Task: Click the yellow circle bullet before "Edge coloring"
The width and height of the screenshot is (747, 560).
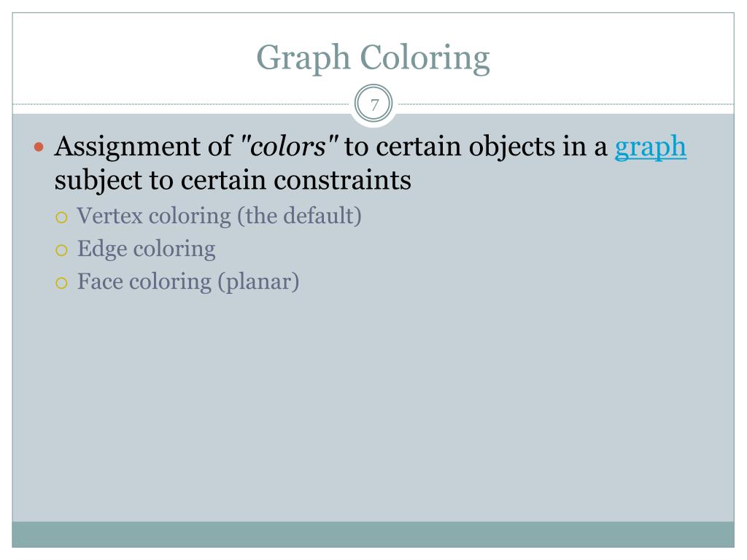Action: pos(61,251)
